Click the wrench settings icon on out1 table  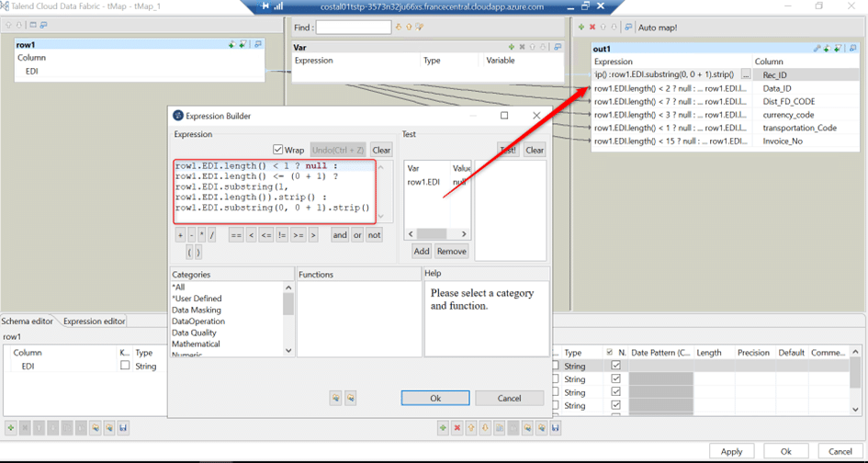tap(817, 48)
